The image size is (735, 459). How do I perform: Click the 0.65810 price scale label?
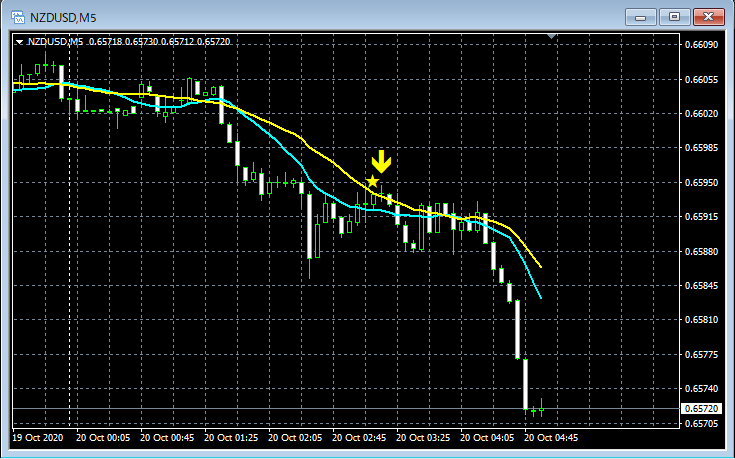coord(701,320)
